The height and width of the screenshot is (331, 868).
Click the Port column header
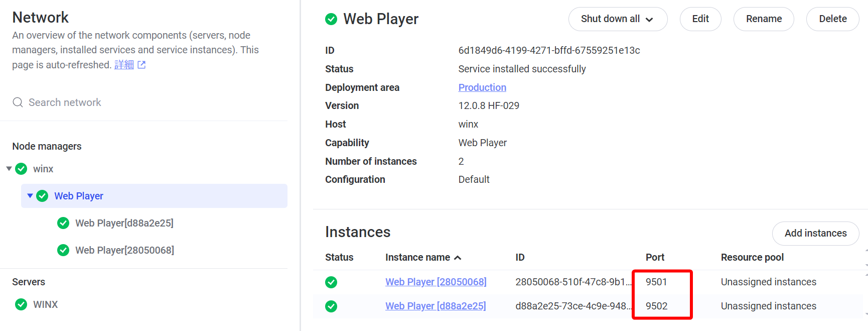tap(655, 257)
